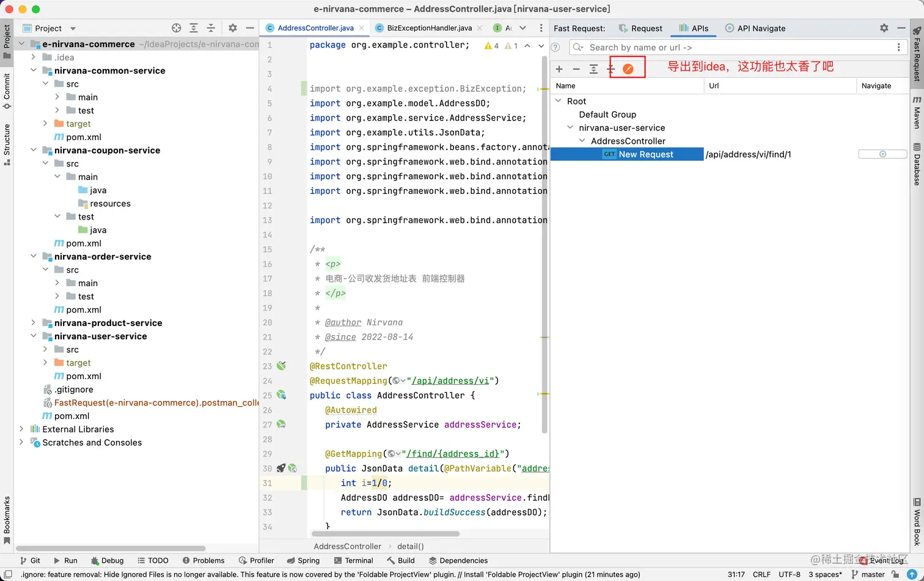
Task: Open the Commit side tool window
Action: [x=7, y=91]
